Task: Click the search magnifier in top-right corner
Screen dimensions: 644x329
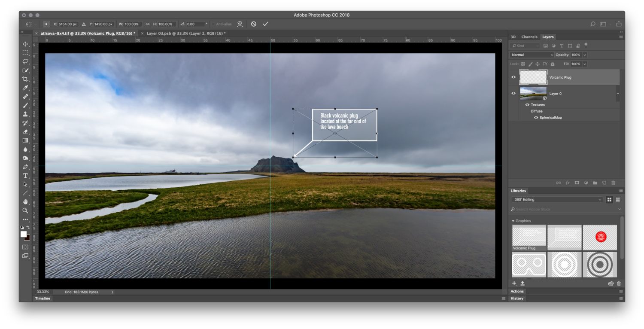Action: (x=593, y=24)
